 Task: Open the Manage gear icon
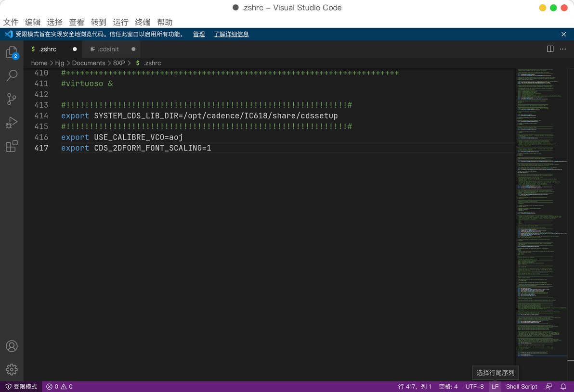click(x=12, y=369)
